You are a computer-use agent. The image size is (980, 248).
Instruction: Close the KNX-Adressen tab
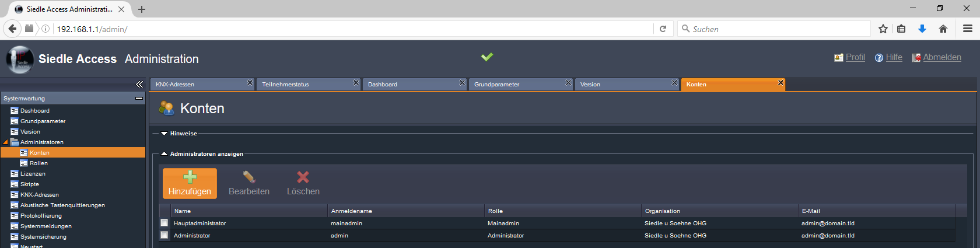(x=250, y=83)
